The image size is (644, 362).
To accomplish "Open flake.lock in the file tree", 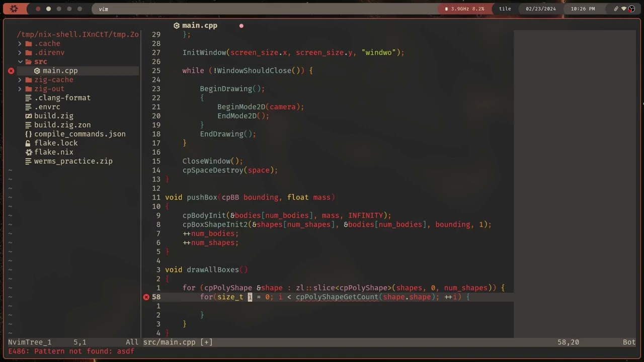I will [x=56, y=143].
